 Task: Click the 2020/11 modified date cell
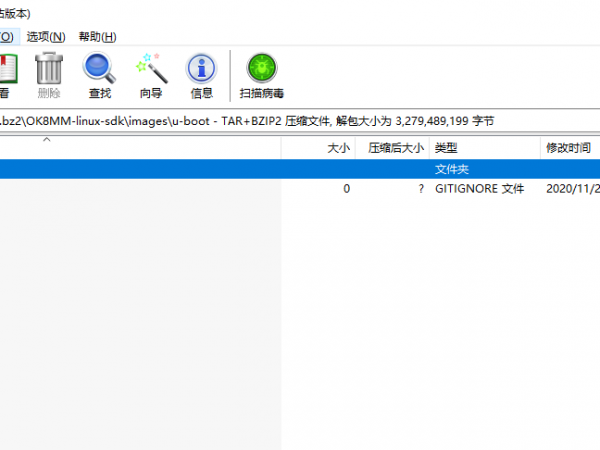[572, 188]
